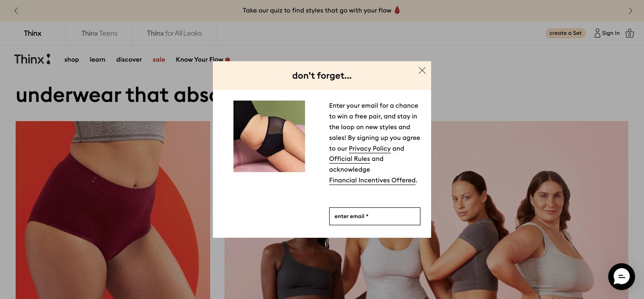Image resolution: width=644 pixels, height=299 pixels.
Task: Open the chat support bubble
Action: point(622,277)
